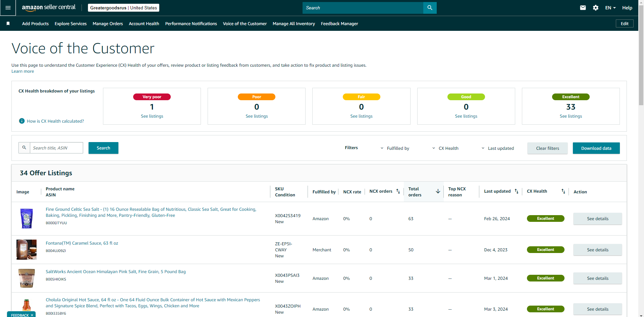Image resolution: width=644 pixels, height=317 pixels.
Task: Click the Edit navigation button
Action: (625, 23)
